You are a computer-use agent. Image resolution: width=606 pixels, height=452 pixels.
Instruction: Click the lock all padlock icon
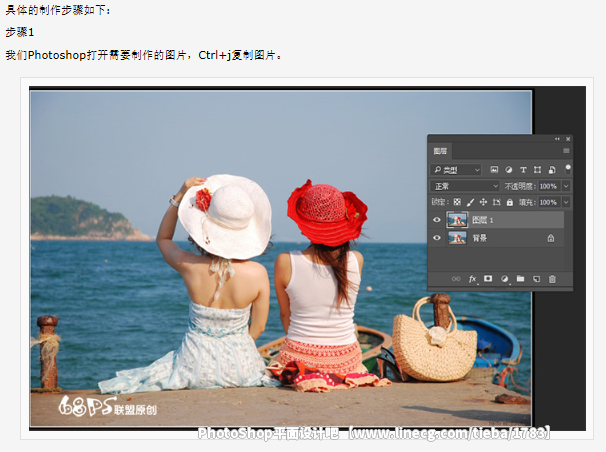(x=510, y=202)
